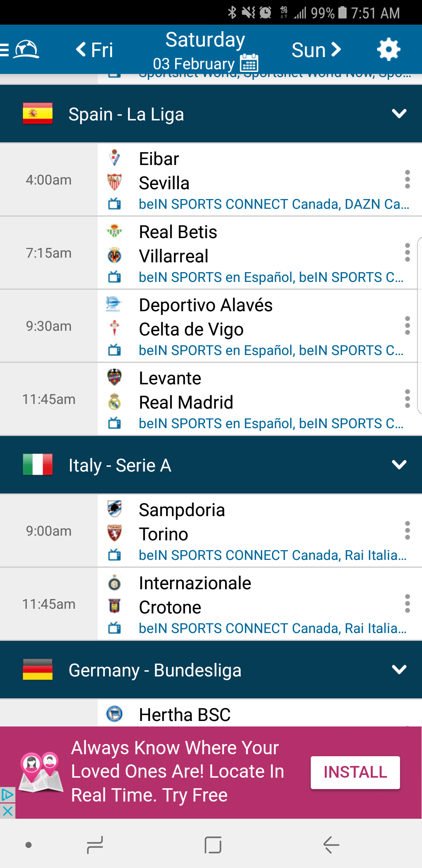Open Celta de Vigo match broadcast channels
Screen dimensions: 422x868
click(x=270, y=350)
